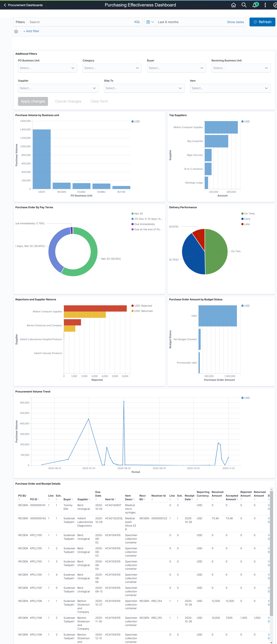The width and height of the screenshot is (277, 644).
Task: Click the On Time green pie slice
Action: point(216,251)
